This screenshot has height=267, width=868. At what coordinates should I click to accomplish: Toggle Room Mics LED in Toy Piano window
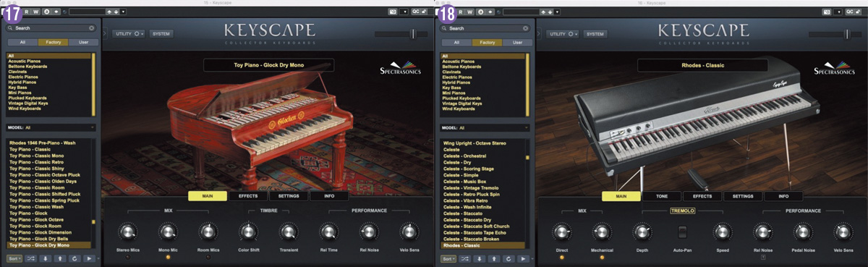208,257
